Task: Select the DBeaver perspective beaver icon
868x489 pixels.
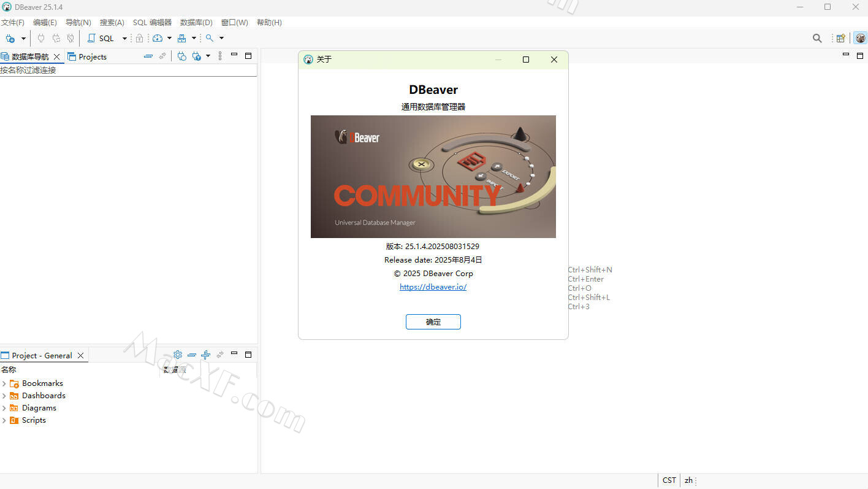Action: click(861, 38)
